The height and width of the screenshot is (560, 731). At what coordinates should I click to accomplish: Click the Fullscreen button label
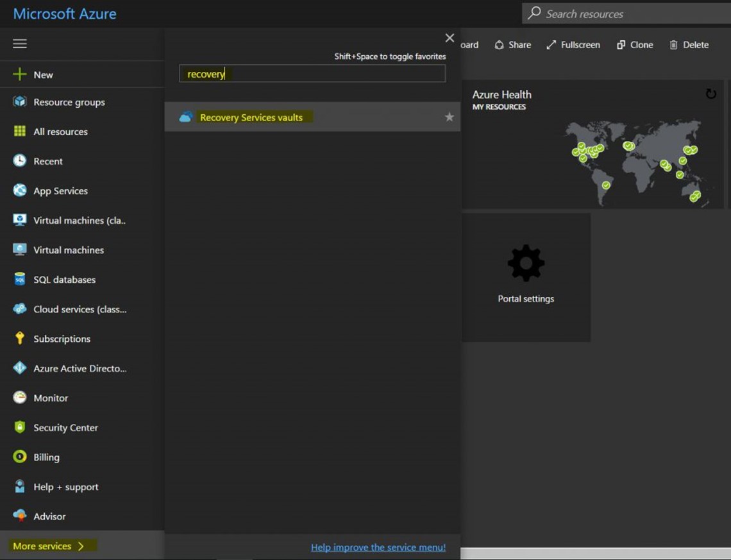click(580, 45)
